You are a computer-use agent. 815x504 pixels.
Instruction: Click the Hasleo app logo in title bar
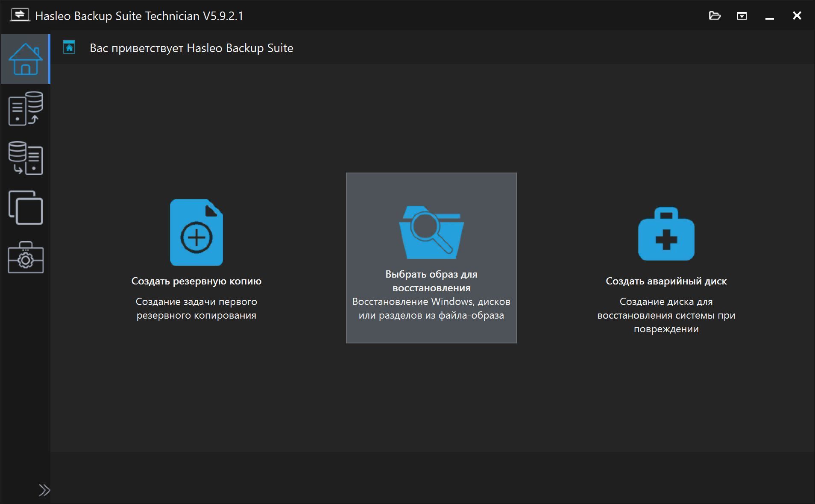coord(20,15)
